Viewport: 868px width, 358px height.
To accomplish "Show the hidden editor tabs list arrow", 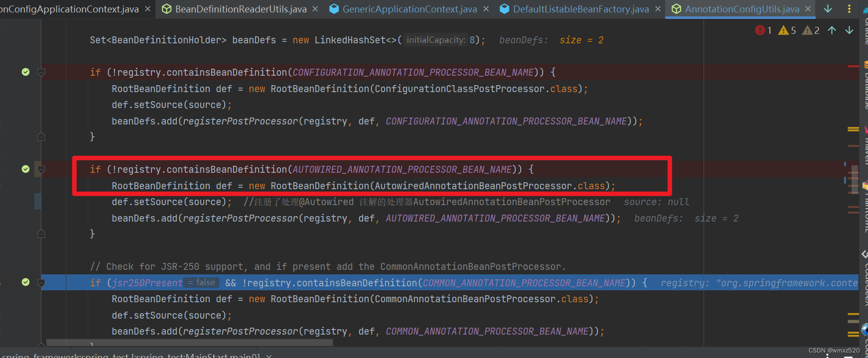I will tap(828, 9).
